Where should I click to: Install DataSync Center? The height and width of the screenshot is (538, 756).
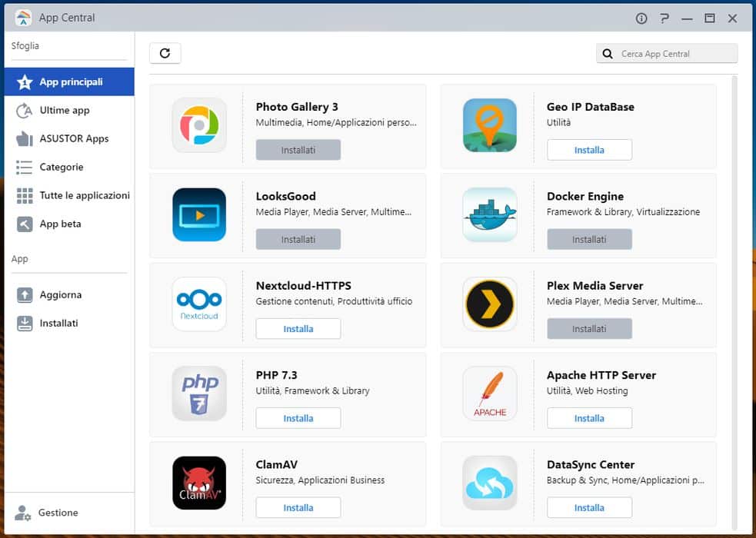pyautogui.click(x=589, y=508)
